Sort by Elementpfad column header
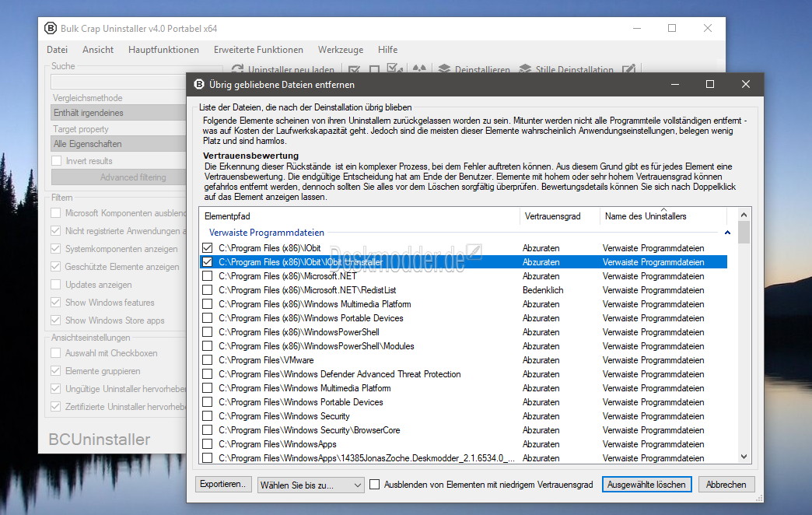This screenshot has width=812, height=515. click(359, 216)
